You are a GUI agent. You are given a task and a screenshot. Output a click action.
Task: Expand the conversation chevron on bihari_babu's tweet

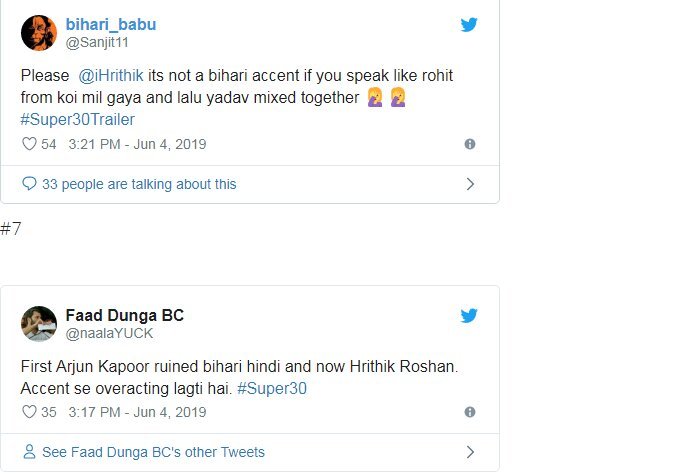pyautogui.click(x=470, y=184)
